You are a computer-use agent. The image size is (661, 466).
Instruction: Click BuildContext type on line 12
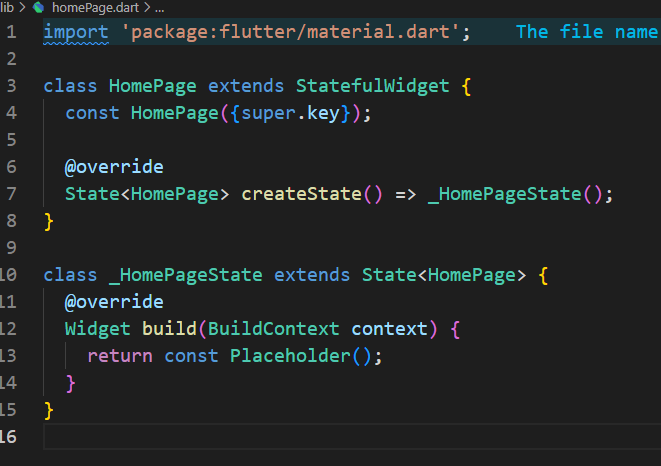tap(274, 329)
